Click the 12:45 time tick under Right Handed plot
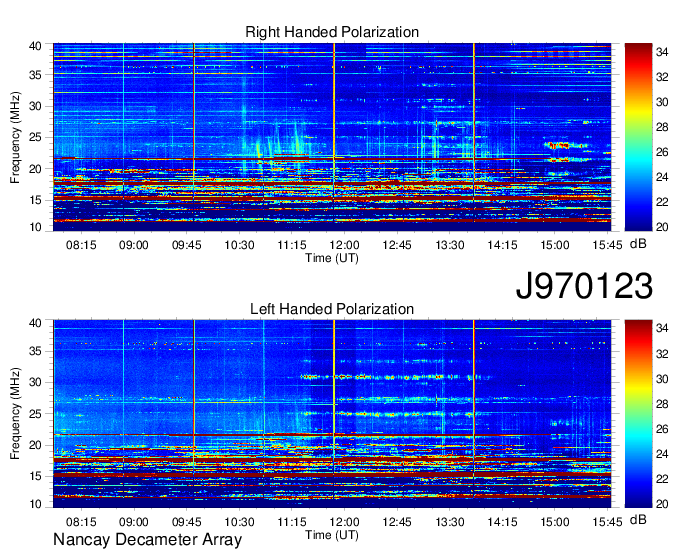Viewport: 680px width, 552px height. point(397,245)
